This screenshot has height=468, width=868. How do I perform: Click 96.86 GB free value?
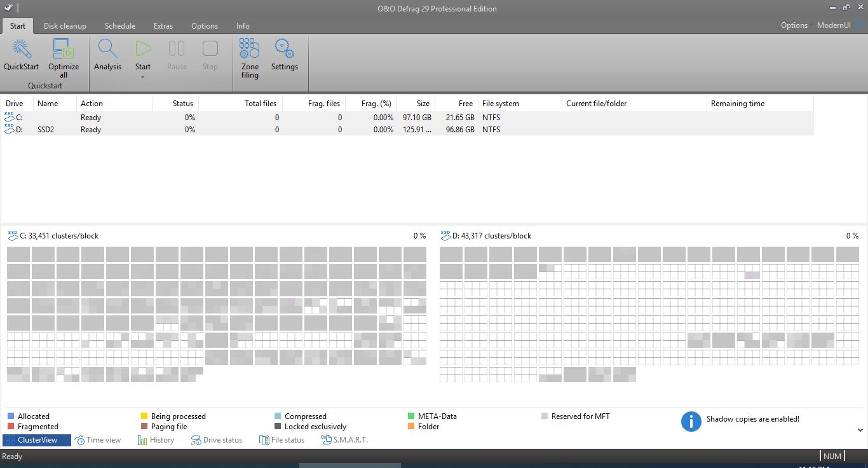[460, 130]
